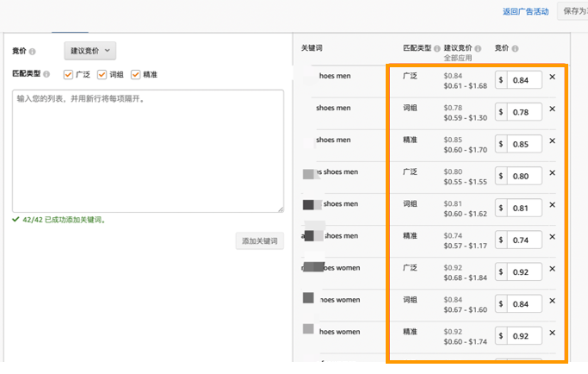588x374 pixels.
Task: Toggle the 精准 match type checkbox
Action: [x=136, y=75]
